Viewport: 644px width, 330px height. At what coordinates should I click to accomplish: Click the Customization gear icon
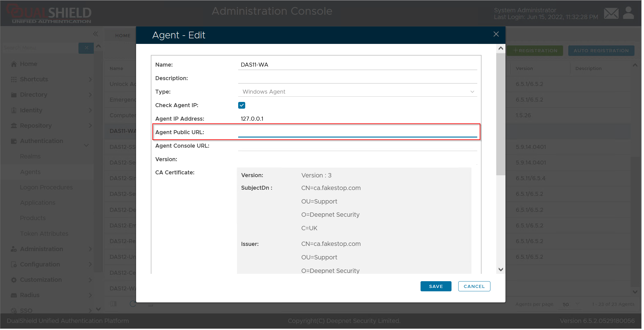[14, 280]
